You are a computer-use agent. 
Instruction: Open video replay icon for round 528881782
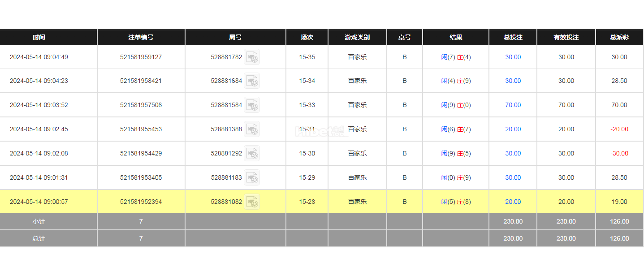coord(252,57)
